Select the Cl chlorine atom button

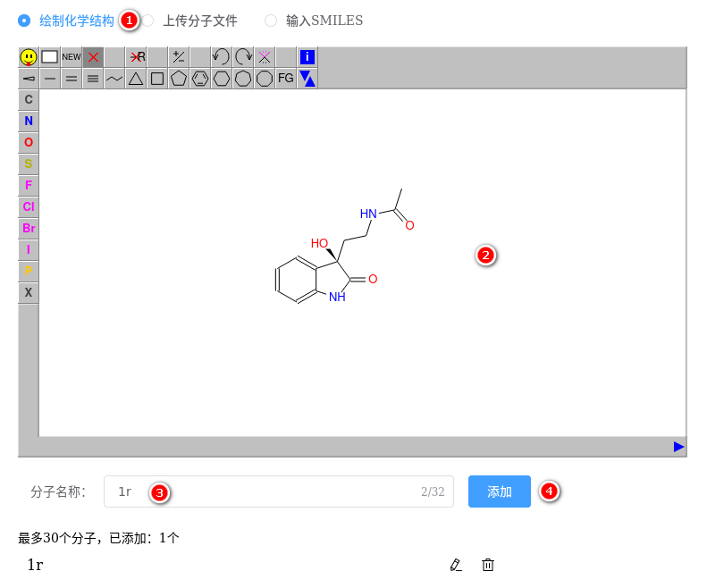point(29,207)
